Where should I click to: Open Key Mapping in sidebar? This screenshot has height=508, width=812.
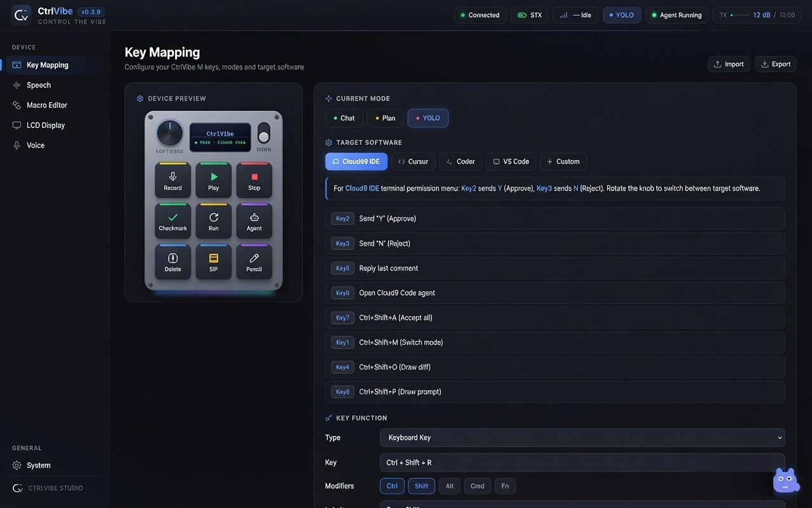[x=55, y=65]
